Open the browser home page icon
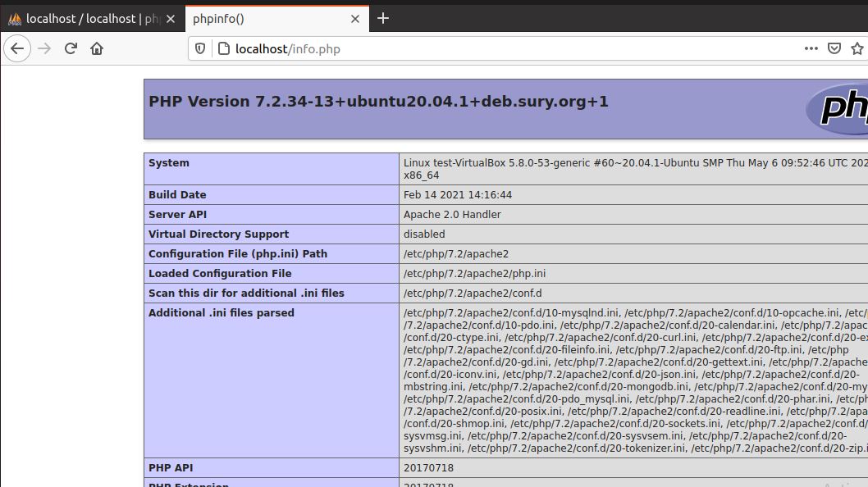Image resolution: width=868 pixels, height=487 pixels. 97,48
